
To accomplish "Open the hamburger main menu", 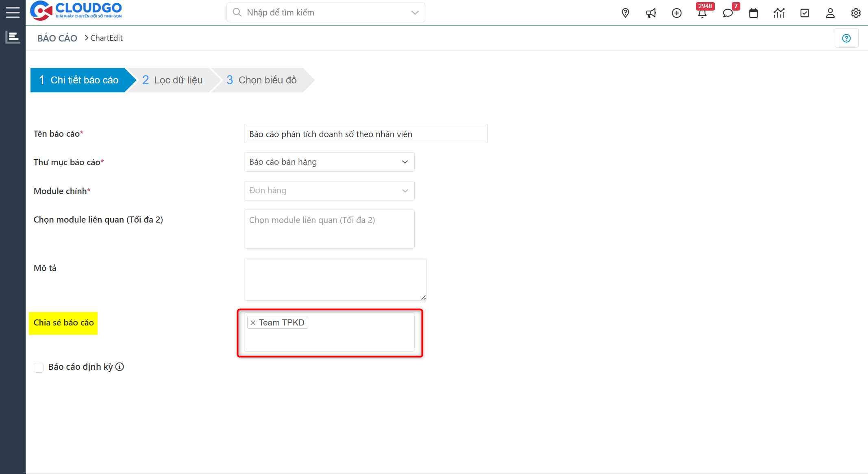I will click(13, 12).
